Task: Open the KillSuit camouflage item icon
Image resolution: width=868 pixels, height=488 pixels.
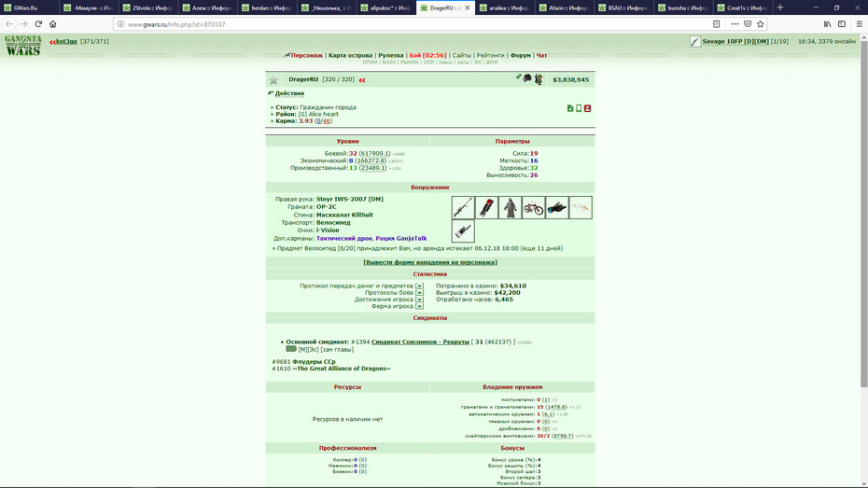Action: [x=510, y=207]
